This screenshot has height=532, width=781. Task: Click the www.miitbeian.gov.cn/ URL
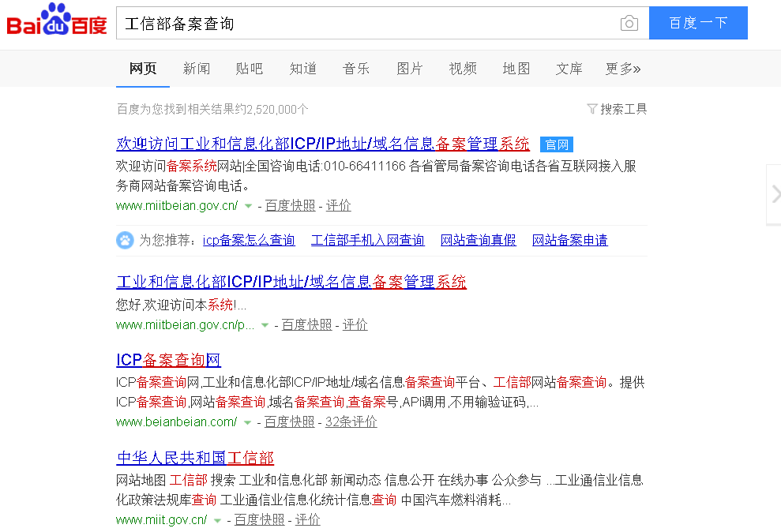coord(177,205)
